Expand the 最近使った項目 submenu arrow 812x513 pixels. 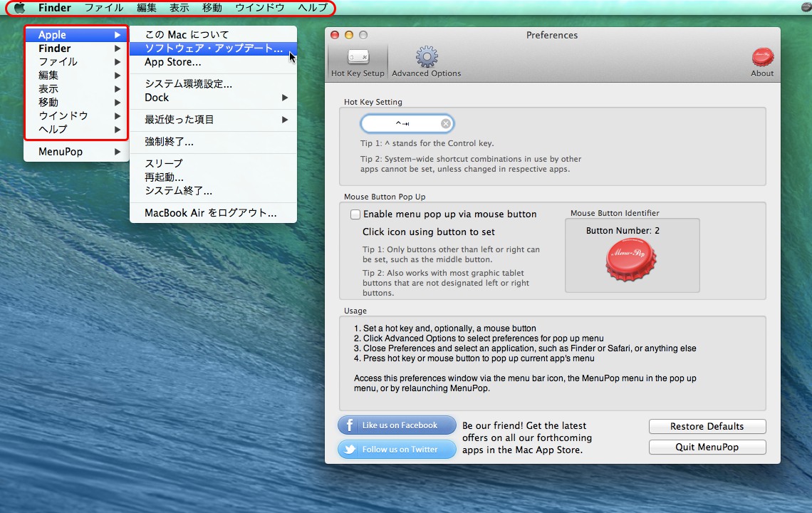284,120
